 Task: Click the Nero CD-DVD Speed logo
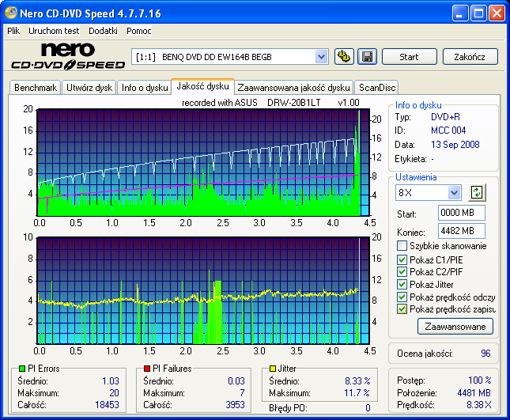(68, 56)
